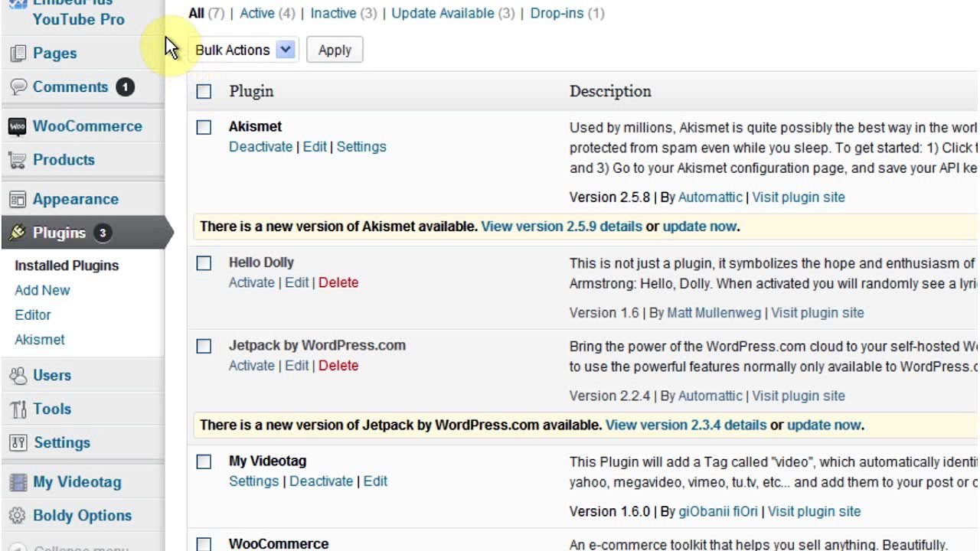Open the Pages menu icon

coord(18,54)
